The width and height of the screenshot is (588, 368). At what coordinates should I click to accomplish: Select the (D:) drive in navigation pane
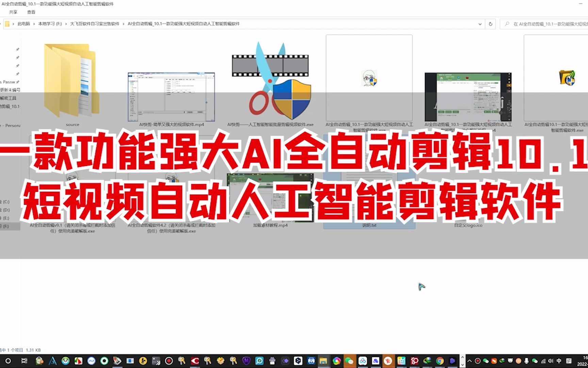click(x=5, y=210)
